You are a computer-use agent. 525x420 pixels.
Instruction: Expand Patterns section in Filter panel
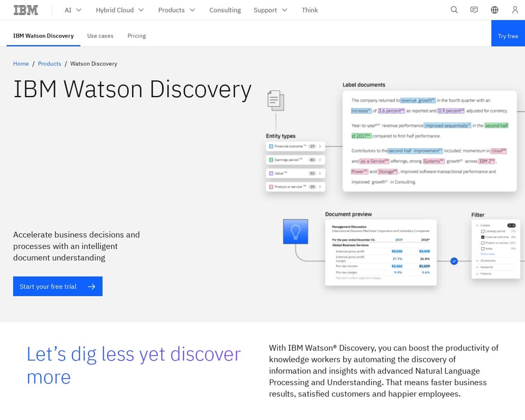coord(477,274)
